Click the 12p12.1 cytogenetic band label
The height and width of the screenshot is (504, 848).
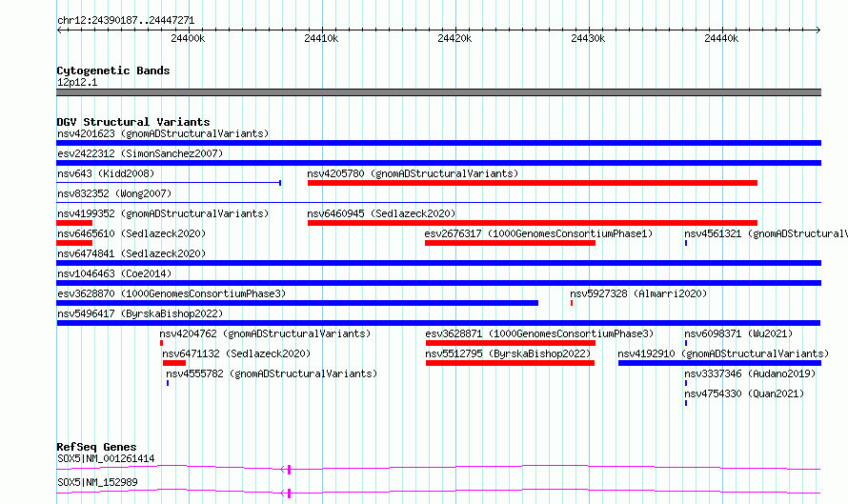click(x=77, y=82)
